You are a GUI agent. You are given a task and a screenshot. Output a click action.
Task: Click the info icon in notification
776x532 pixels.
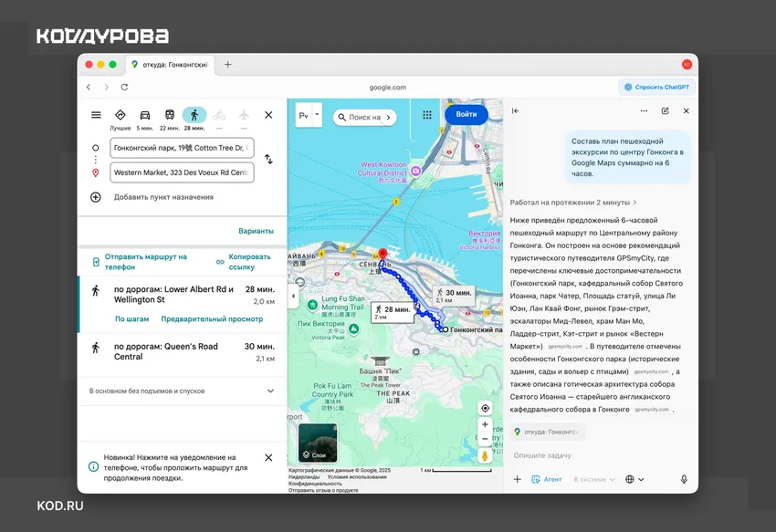point(93,466)
